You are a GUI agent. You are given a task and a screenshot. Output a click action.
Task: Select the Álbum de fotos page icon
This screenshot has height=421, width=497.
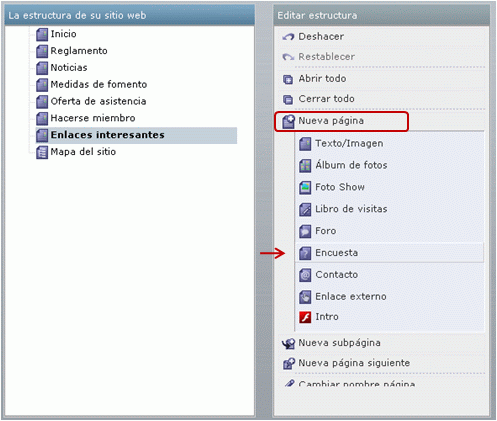pyautogui.click(x=305, y=165)
